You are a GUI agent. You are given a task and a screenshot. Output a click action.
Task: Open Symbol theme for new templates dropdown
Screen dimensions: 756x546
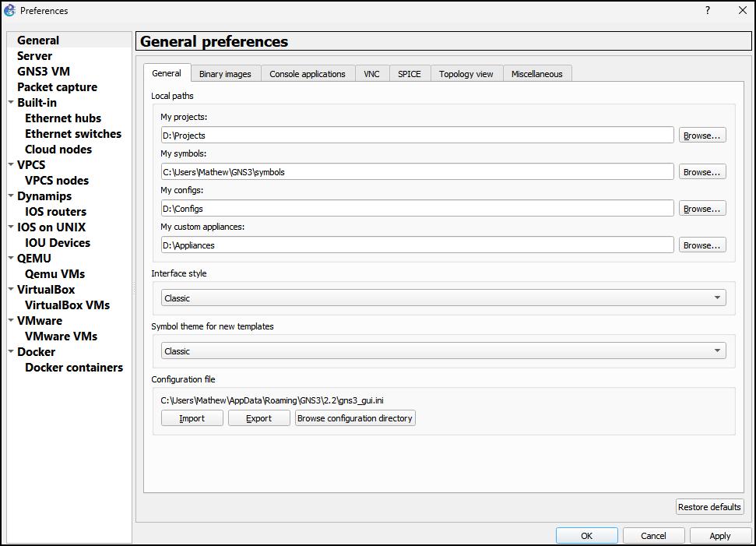click(x=443, y=351)
